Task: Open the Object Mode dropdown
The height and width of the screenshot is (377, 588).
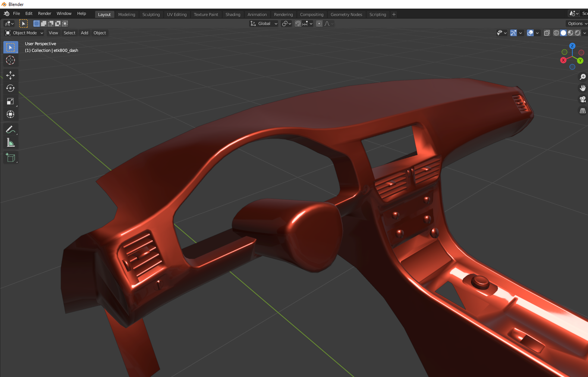Action: (25, 33)
